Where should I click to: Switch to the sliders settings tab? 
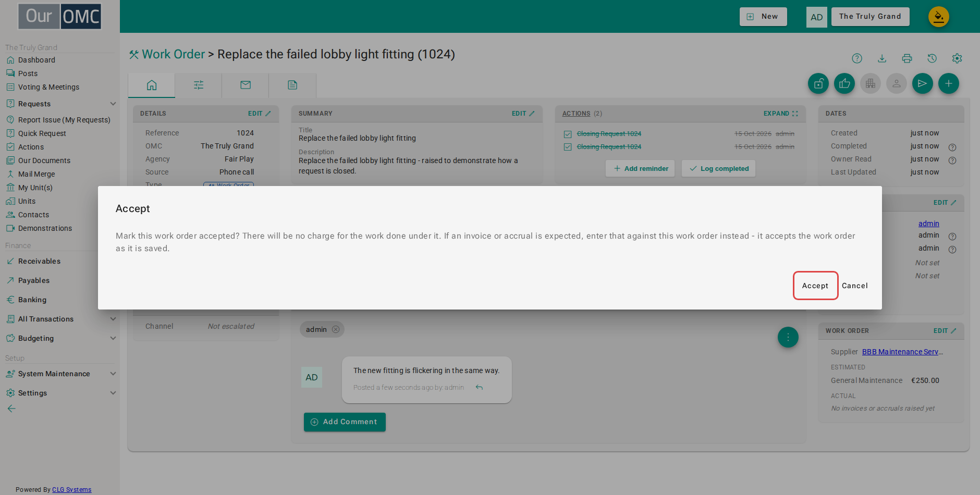pos(199,85)
